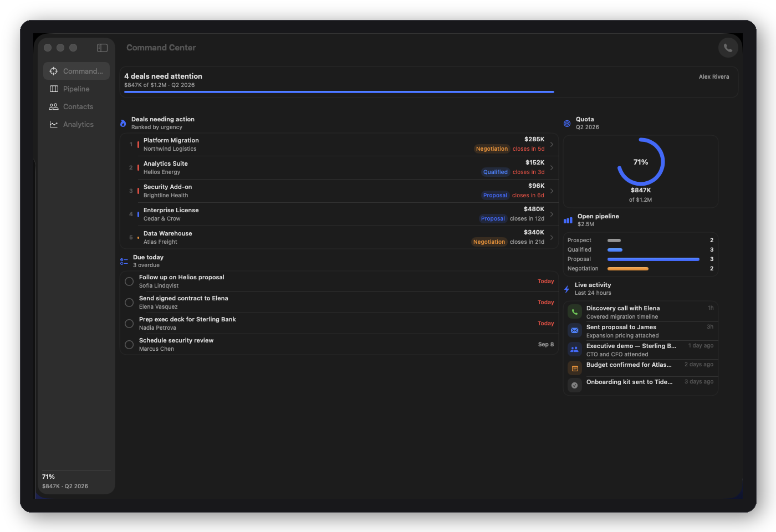776x532 pixels.
Task: Click the orange Negotiation stage pipeline bar
Action: (x=628, y=269)
